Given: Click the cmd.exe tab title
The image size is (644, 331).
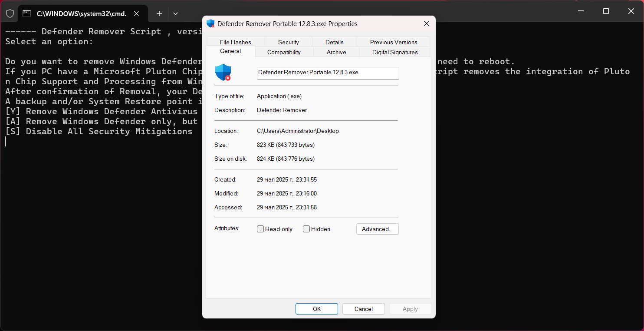Looking at the screenshot, I should (x=82, y=13).
